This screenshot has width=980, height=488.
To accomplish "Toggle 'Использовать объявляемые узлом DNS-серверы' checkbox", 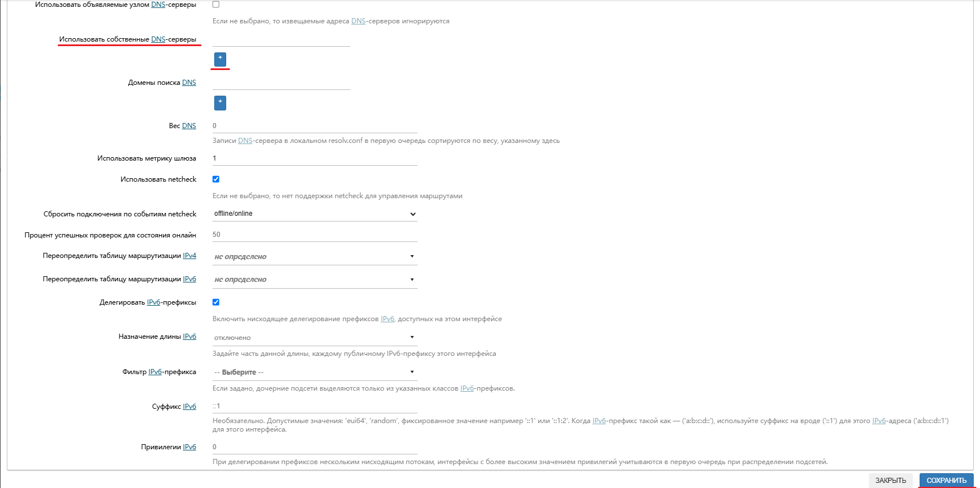I will pyautogui.click(x=216, y=5).
